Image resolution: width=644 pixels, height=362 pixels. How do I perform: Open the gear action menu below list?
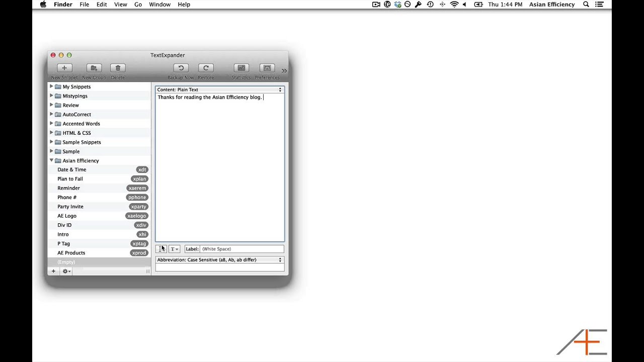click(66, 271)
